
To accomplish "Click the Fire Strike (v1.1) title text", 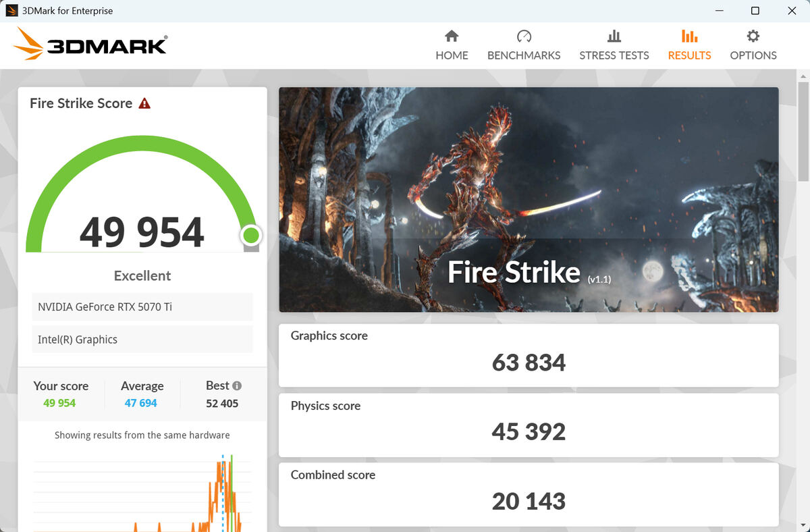I will [529, 273].
